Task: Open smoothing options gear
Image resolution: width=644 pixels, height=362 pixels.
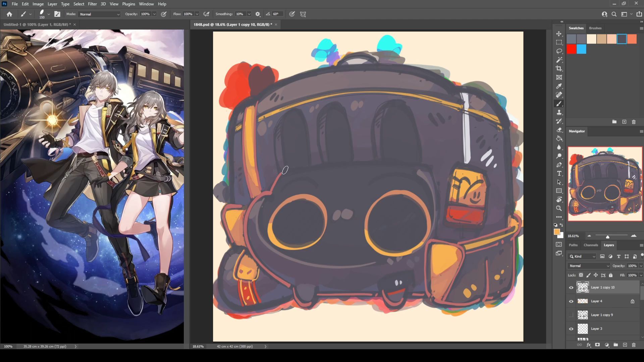Action: click(258, 14)
